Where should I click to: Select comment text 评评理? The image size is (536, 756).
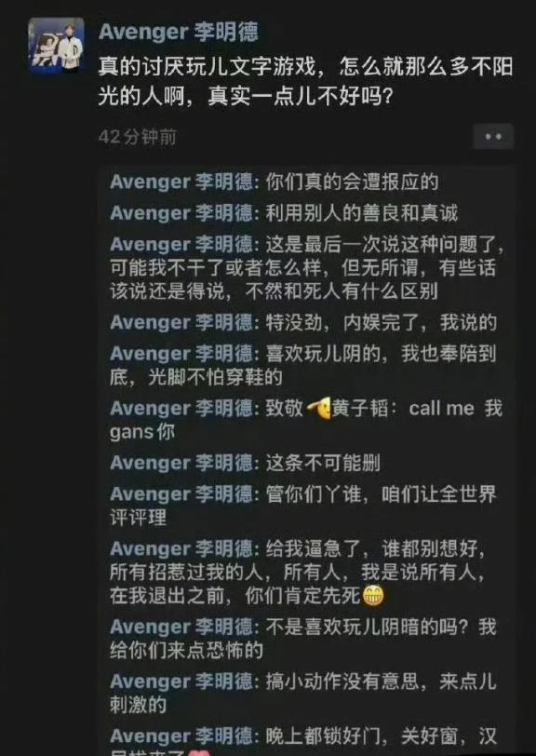tap(138, 519)
